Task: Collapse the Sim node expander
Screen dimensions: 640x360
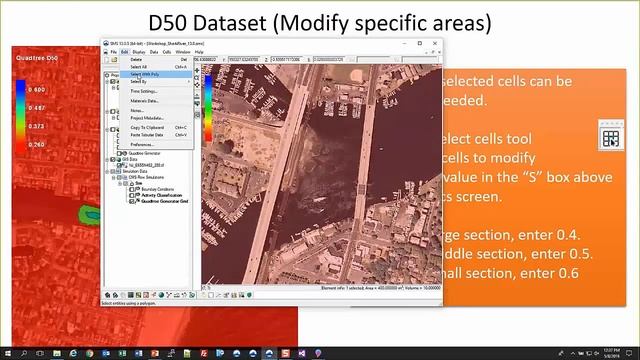Action: [120, 184]
